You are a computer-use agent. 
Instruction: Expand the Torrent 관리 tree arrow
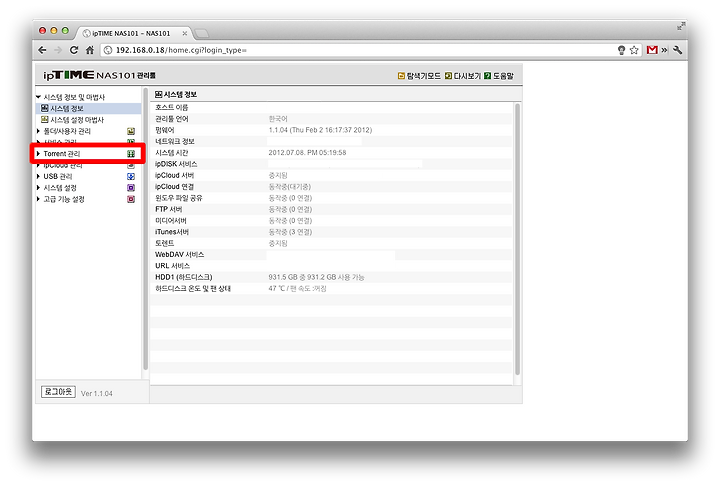[x=39, y=153]
